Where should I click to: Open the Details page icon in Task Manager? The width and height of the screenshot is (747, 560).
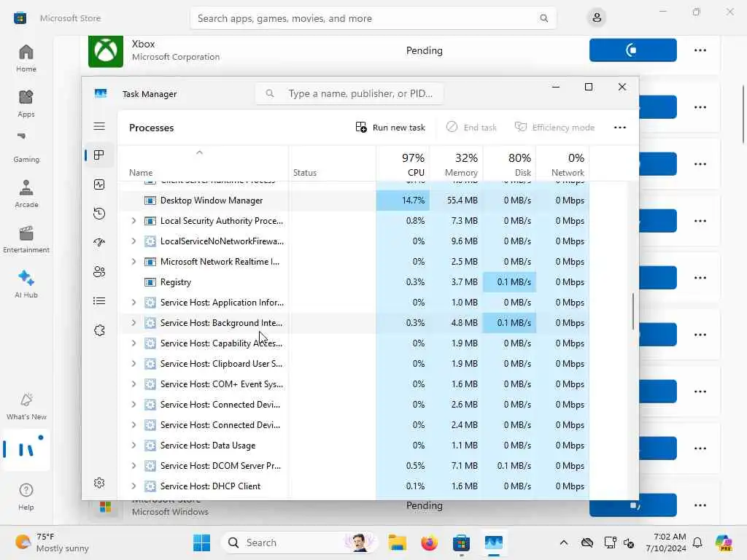tap(99, 301)
